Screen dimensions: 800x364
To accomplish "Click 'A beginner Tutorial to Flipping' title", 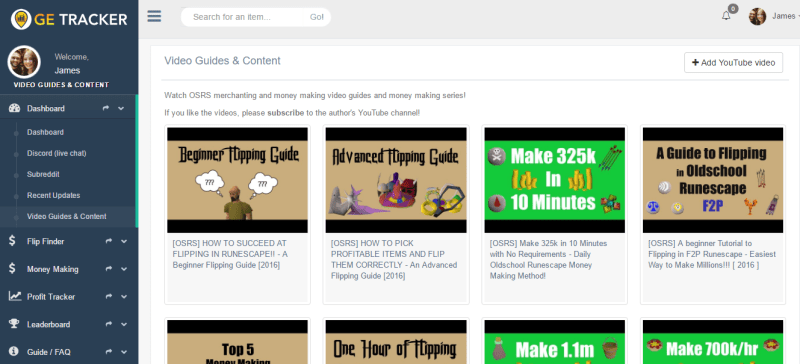I will pos(712,254).
